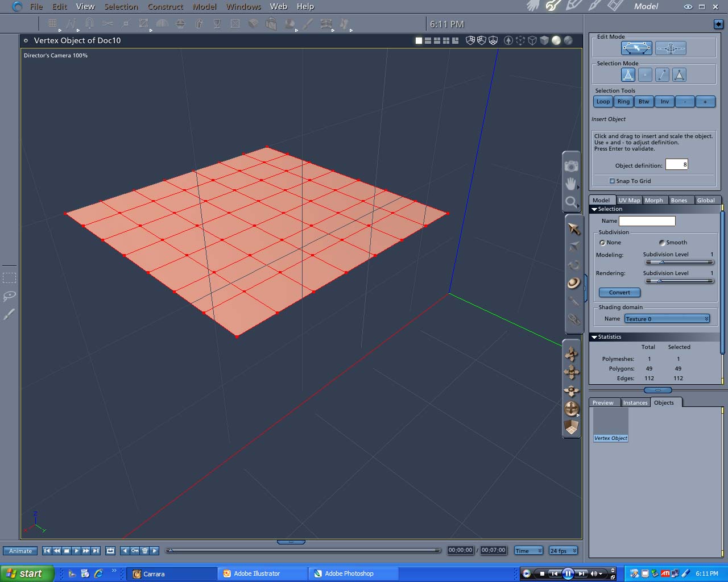Open the Construct menu
The width and height of the screenshot is (728, 582).
click(165, 7)
